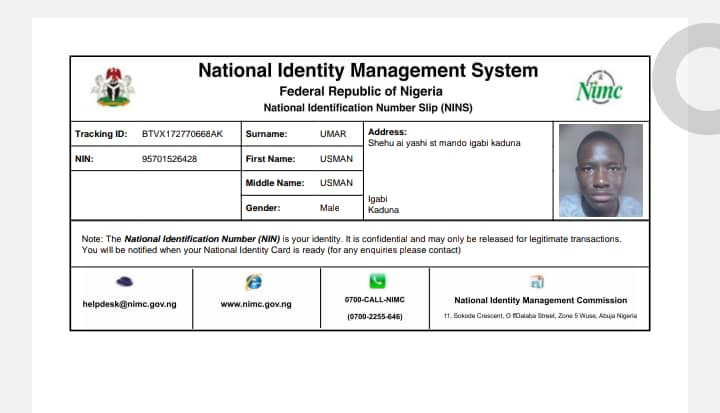Click the building icon above commission name

[538, 282]
